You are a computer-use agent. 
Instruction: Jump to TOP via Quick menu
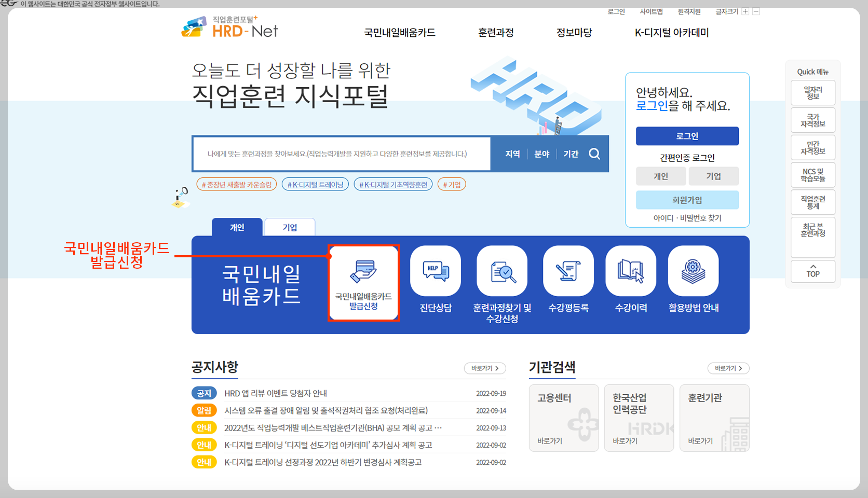click(x=813, y=271)
